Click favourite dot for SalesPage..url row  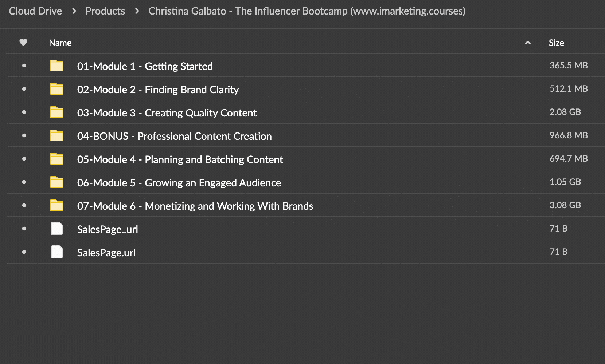tap(24, 229)
